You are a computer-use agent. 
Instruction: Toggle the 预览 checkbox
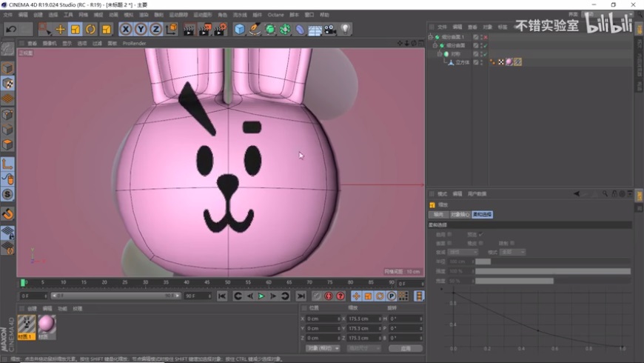point(480,234)
